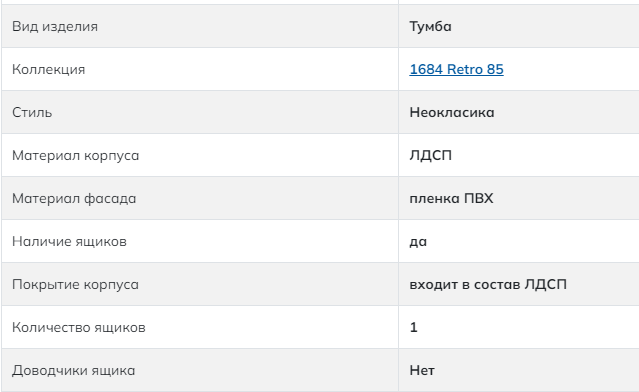Screen dimensions: 639x392
Task: Click the Количество ящиков label
Action: [79, 328]
